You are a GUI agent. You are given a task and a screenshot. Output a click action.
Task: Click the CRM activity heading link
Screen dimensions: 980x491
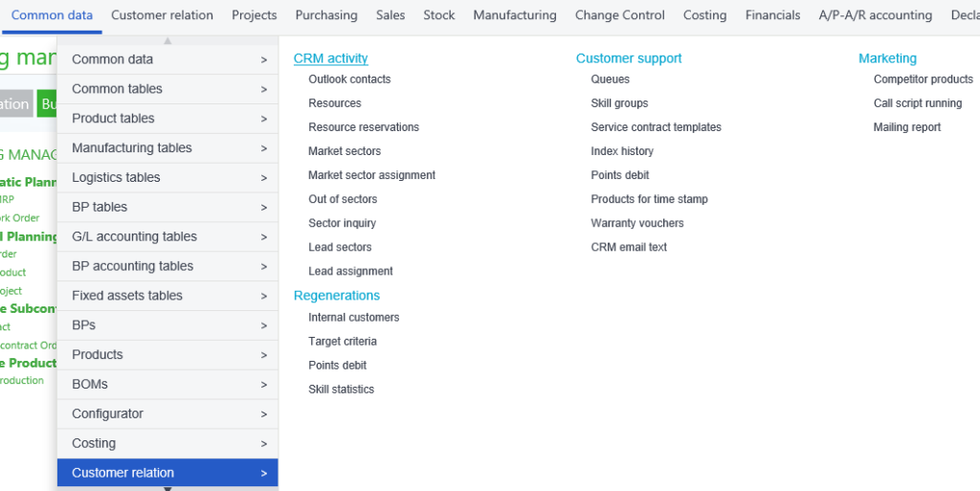(330, 58)
